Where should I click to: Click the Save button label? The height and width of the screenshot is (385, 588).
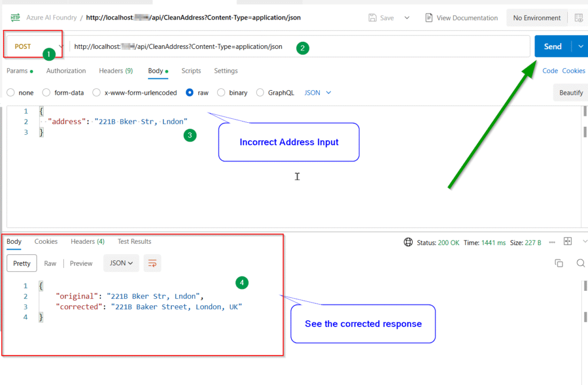(386, 18)
